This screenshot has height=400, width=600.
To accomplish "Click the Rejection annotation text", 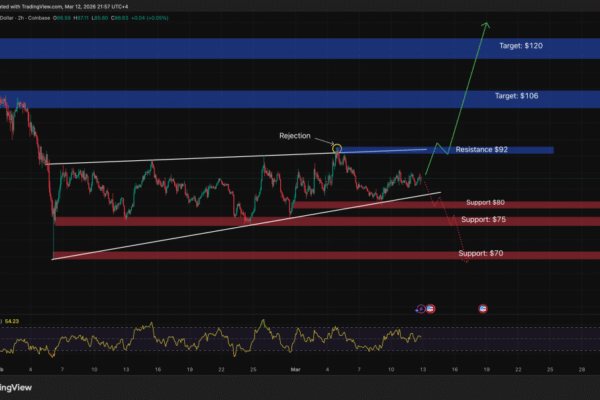I will click(x=293, y=136).
